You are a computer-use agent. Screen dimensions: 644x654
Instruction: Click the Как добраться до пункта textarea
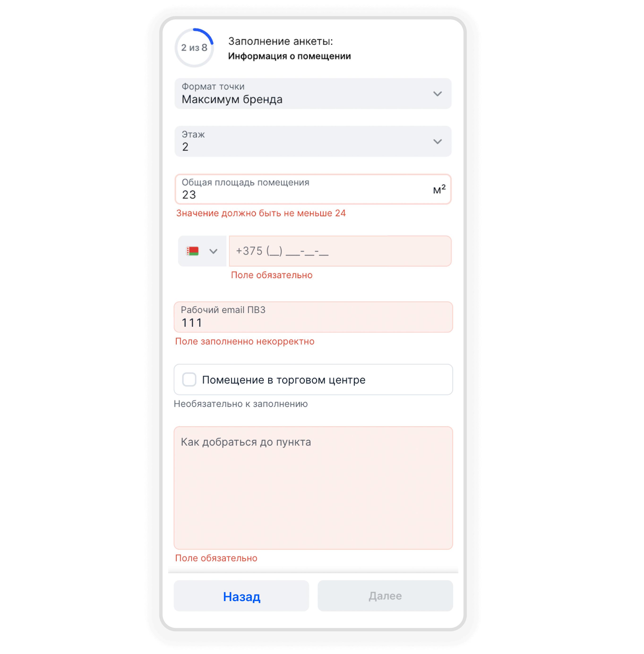(313, 487)
